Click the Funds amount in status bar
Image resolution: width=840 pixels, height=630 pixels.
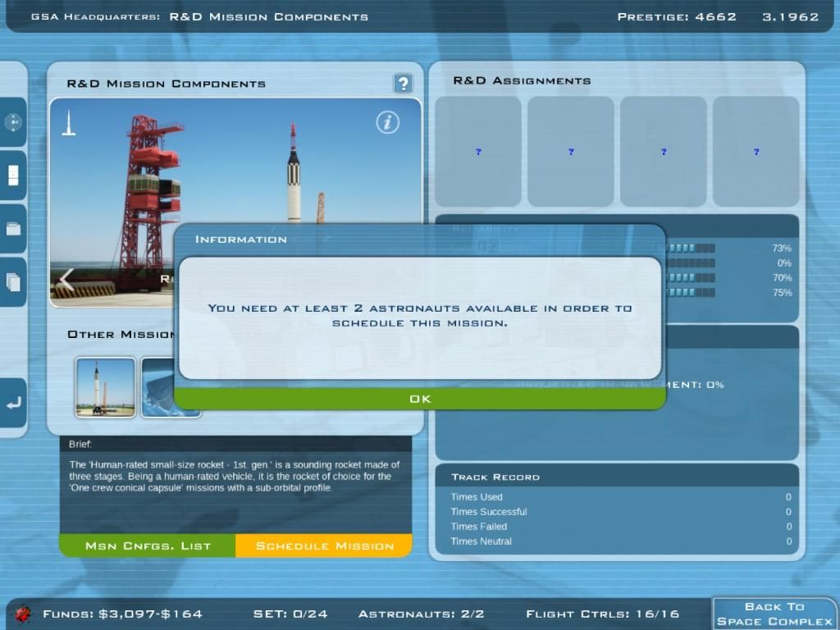point(123,614)
